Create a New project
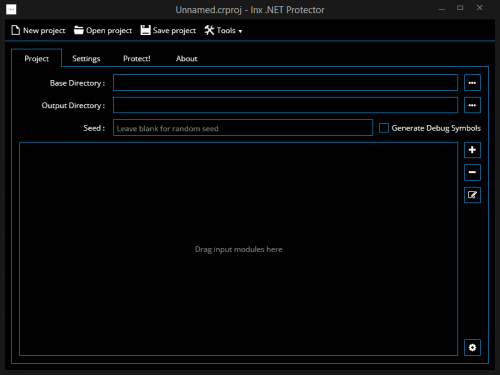500x375 pixels. (38, 30)
